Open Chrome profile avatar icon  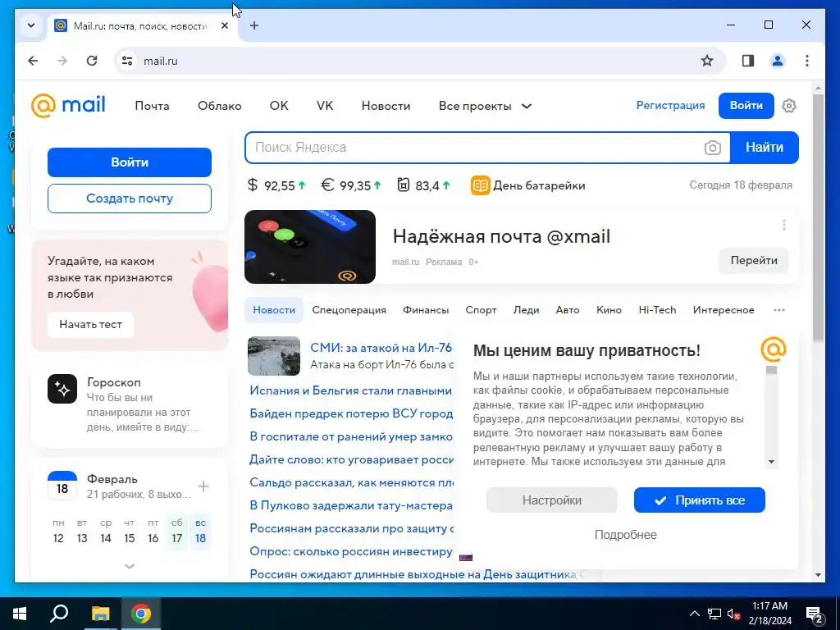(x=778, y=61)
